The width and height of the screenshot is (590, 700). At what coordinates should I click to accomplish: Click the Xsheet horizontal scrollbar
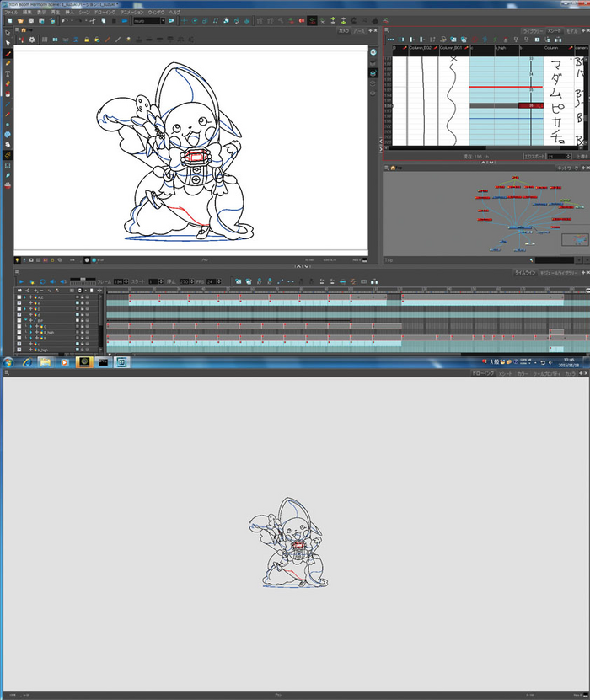pyautogui.click(x=485, y=147)
